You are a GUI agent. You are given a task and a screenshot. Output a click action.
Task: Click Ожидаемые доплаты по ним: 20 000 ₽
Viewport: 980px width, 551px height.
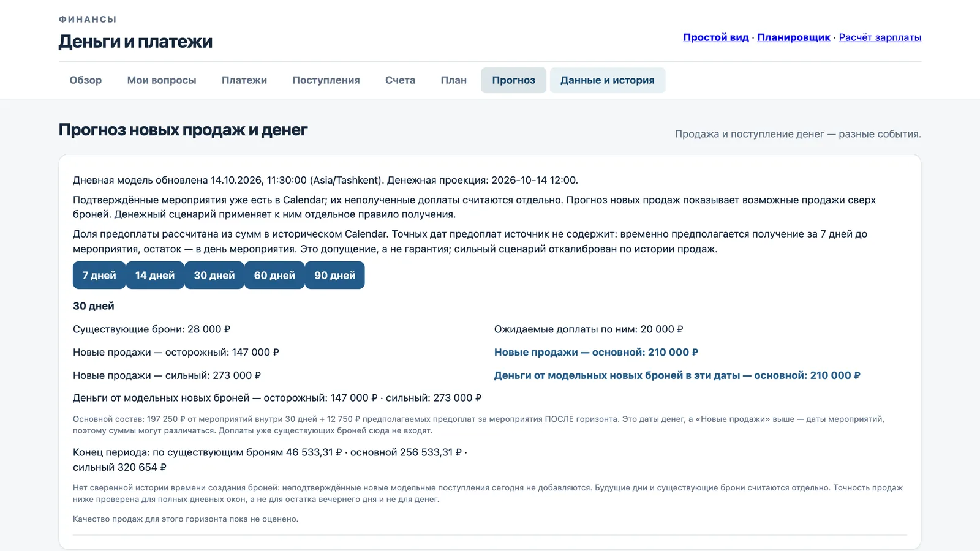click(x=589, y=329)
